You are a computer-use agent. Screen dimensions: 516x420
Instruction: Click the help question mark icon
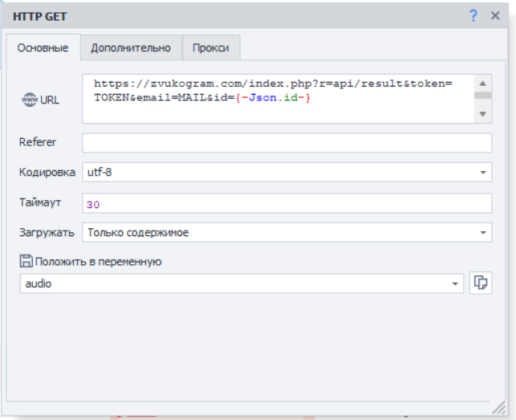pyautogui.click(x=473, y=15)
